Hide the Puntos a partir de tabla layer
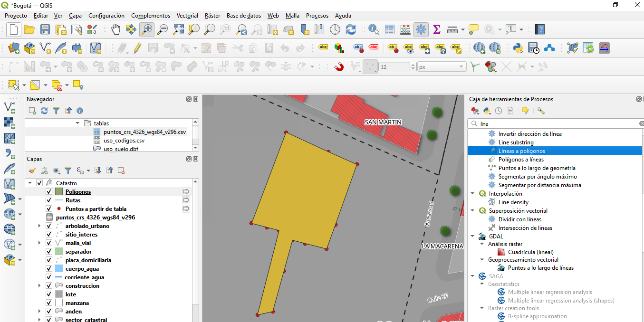 49,209
